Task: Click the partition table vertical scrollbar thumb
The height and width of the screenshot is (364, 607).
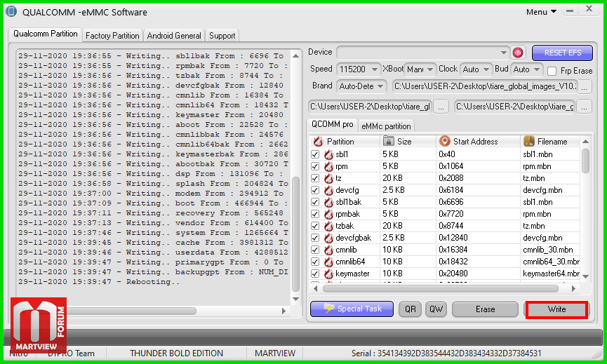Action: 585,161
